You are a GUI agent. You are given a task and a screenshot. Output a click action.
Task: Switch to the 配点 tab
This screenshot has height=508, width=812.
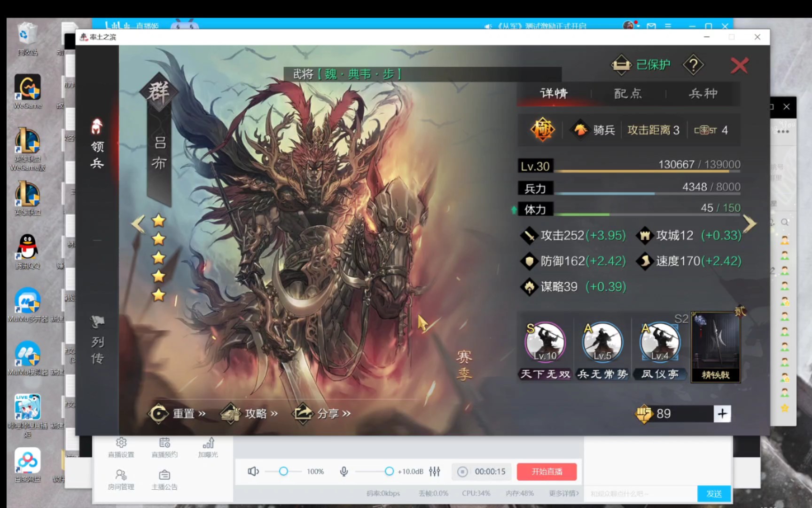[x=628, y=93]
